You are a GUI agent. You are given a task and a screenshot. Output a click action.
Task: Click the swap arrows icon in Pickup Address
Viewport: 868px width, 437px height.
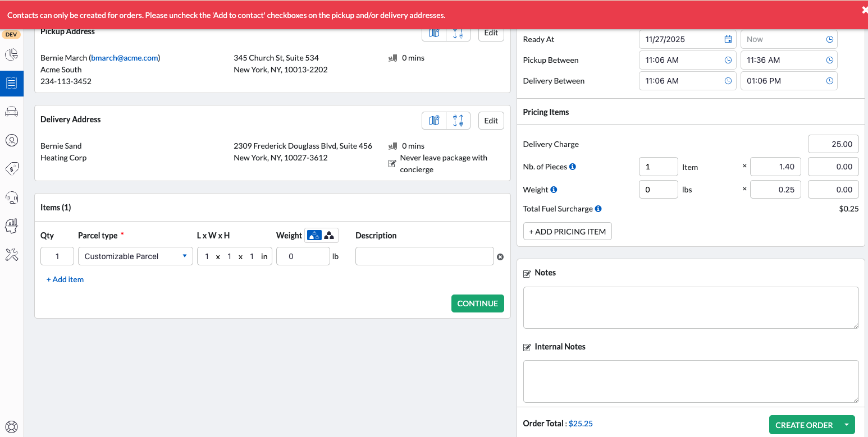[x=458, y=33]
